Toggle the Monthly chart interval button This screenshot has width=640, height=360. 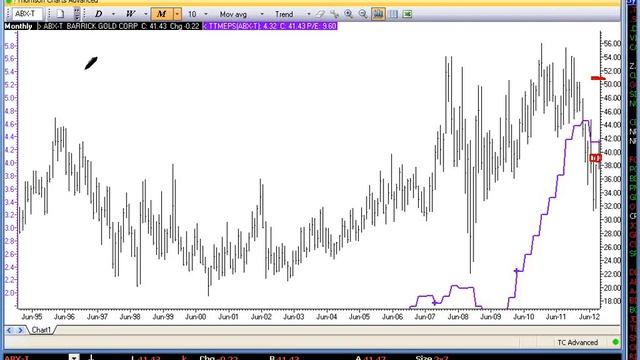(x=162, y=14)
